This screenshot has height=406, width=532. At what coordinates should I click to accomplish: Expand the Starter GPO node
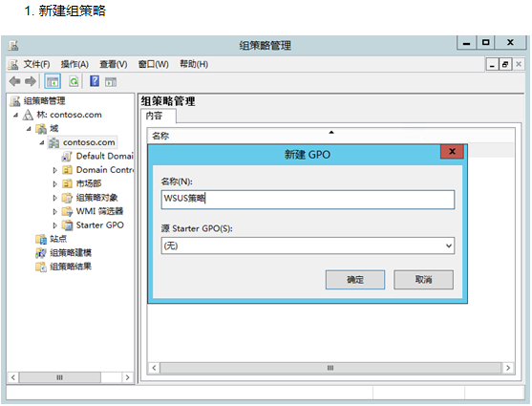pyautogui.click(x=54, y=225)
